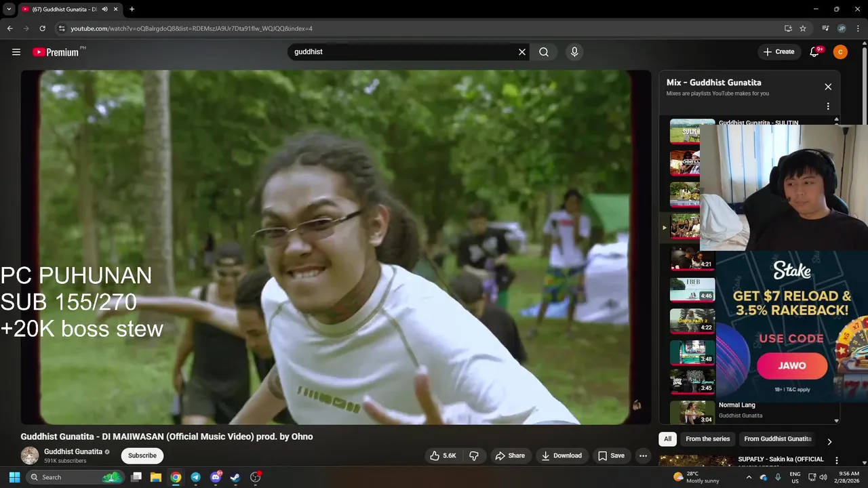868x488 pixels.
Task: Dislike the video with thumbs down
Action: (x=474, y=455)
